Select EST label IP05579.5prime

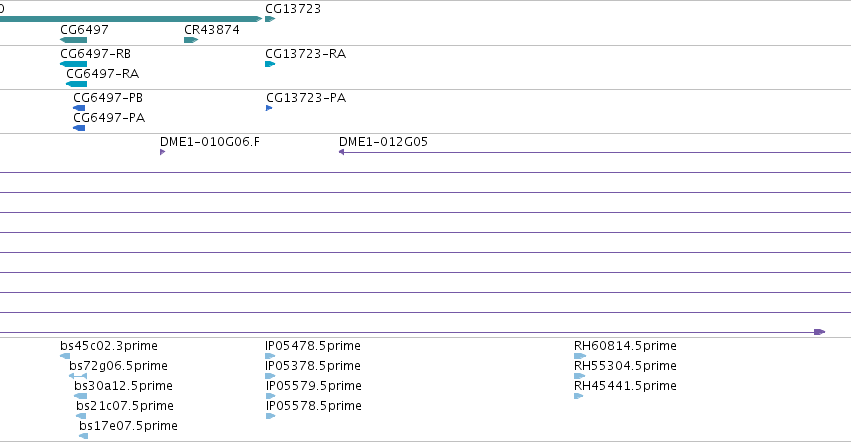[314, 386]
